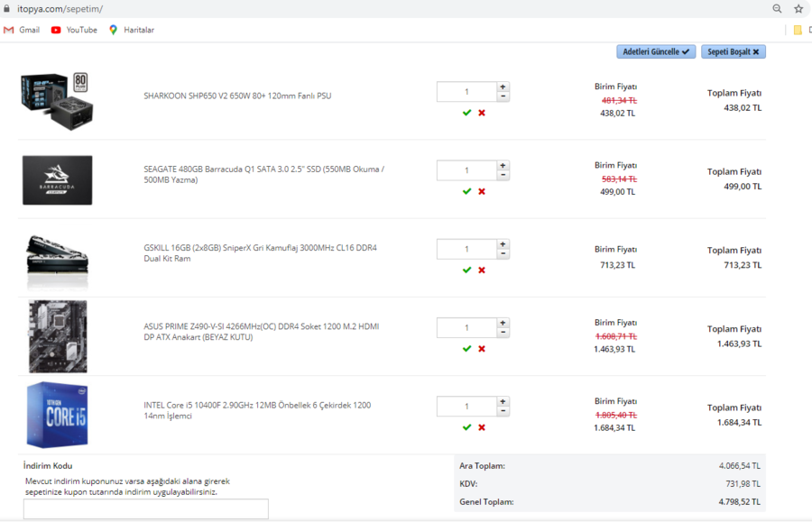
Task: Remove SEAGATE Barracuda SSD with red X
Action: 482,191
